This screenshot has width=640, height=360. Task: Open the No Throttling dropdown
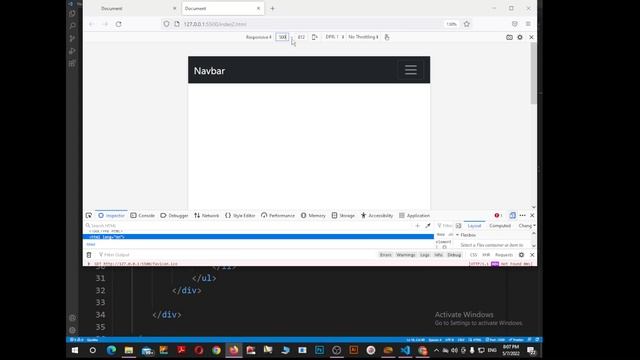coord(363,37)
